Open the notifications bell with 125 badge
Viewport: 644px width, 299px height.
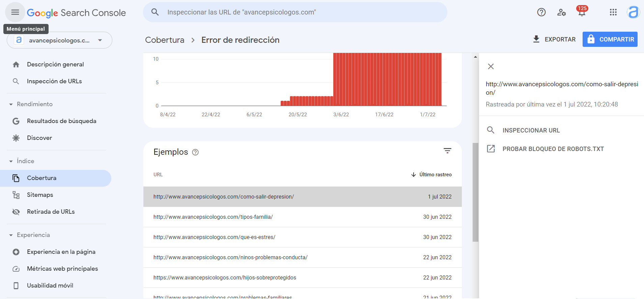tap(582, 11)
